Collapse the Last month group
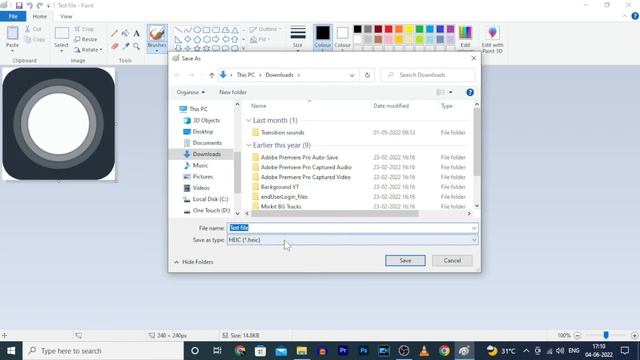The width and height of the screenshot is (640, 360). (249, 121)
